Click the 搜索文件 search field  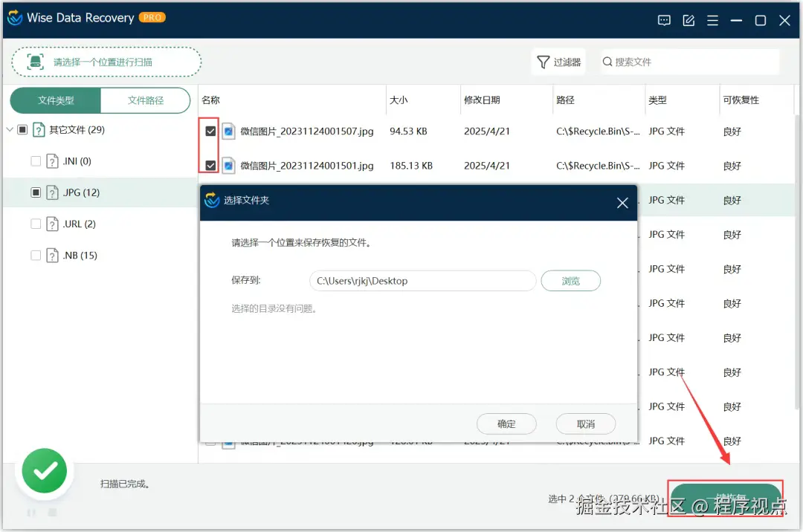(690, 62)
